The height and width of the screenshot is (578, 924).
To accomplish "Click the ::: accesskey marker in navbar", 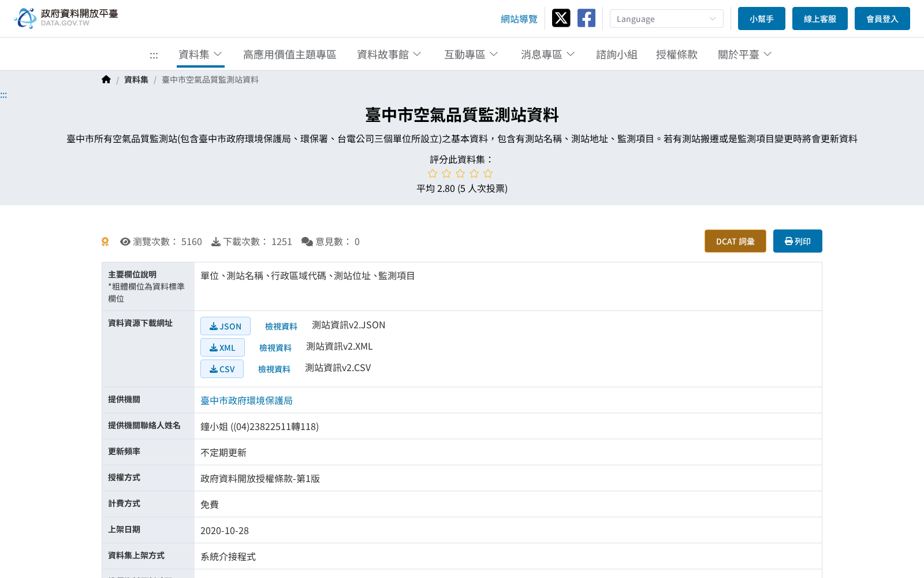I will pyautogui.click(x=154, y=55).
